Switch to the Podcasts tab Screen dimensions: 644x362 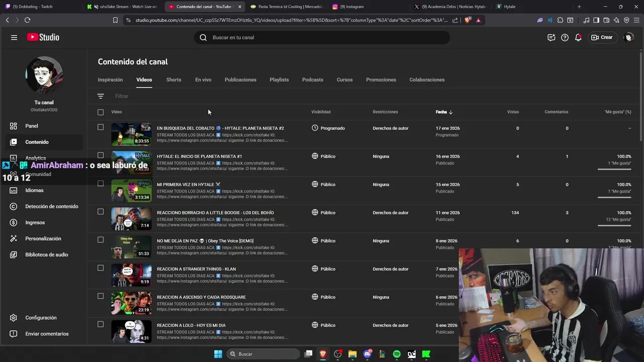click(313, 79)
